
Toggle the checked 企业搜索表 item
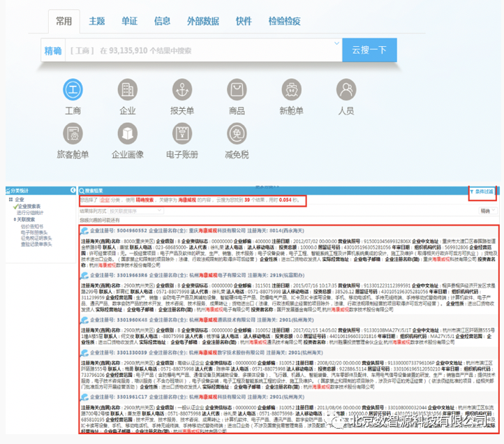point(27,207)
